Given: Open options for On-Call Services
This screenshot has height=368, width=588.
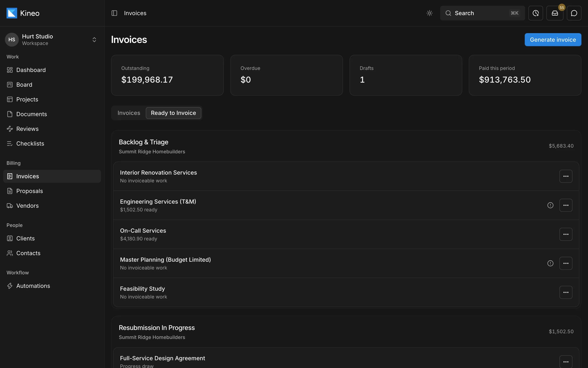Looking at the screenshot, I should coord(566,234).
